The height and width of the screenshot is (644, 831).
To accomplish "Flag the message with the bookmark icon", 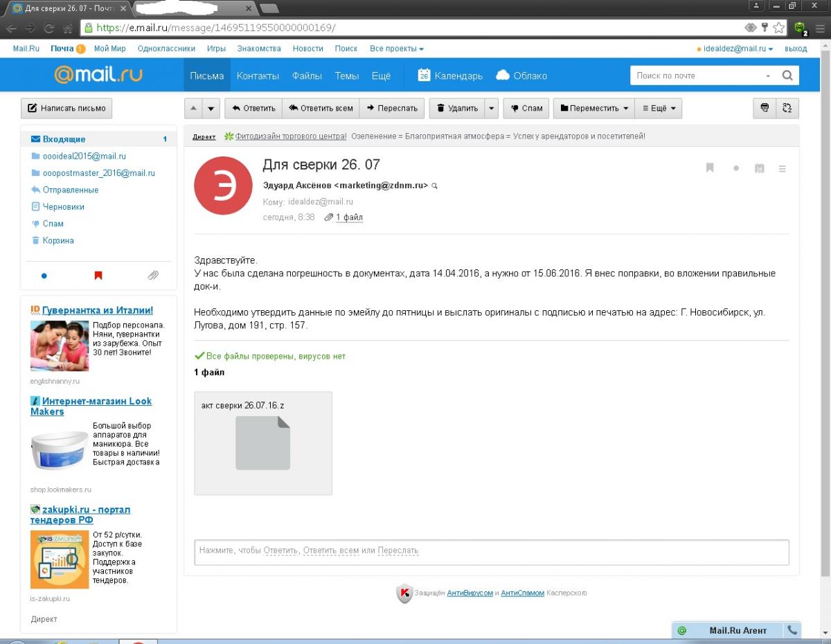I will pyautogui.click(x=710, y=168).
